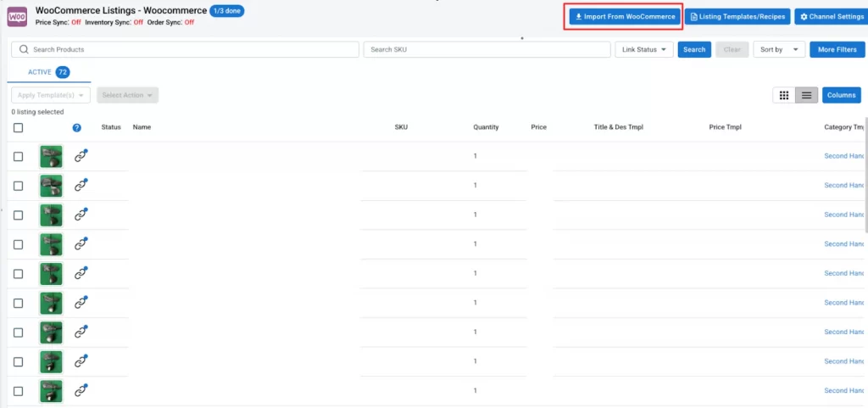
Task: Open Channel Settings
Action: point(831,17)
